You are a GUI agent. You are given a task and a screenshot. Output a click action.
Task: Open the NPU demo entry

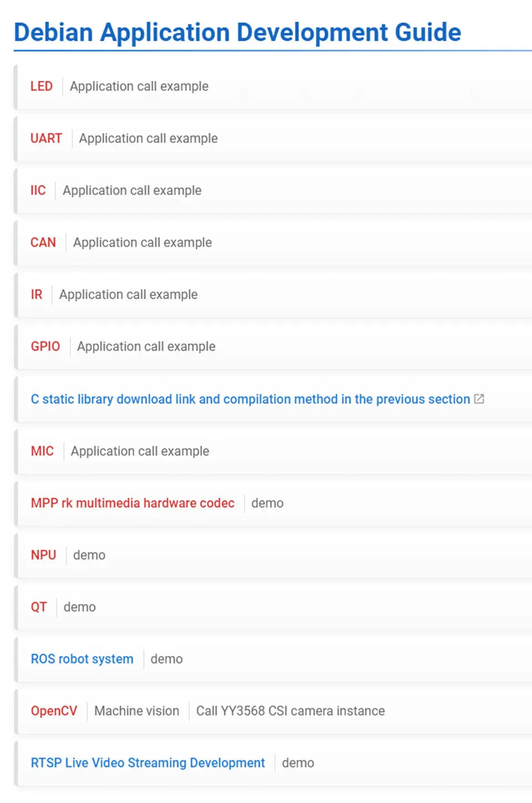tap(273, 555)
